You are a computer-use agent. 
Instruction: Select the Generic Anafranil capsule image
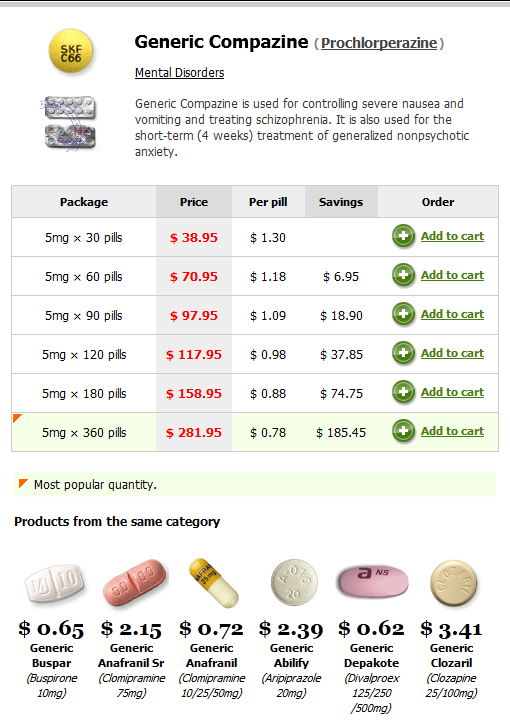point(213,583)
